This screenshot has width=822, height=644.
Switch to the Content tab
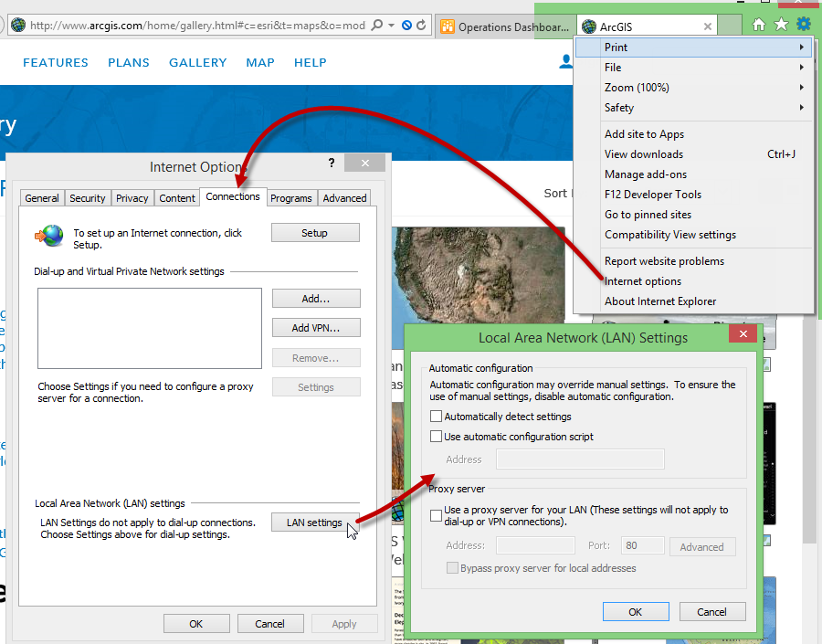point(177,198)
